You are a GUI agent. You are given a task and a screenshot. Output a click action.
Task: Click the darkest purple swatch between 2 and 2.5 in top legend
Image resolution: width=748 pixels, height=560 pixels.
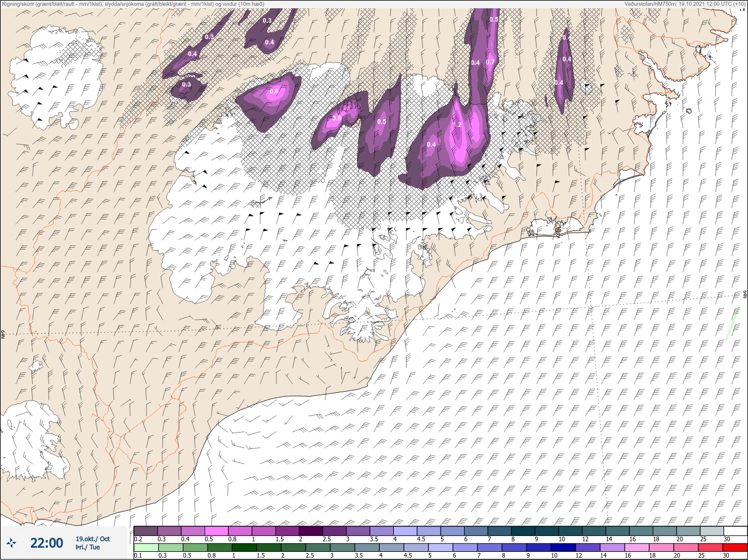pos(311,531)
